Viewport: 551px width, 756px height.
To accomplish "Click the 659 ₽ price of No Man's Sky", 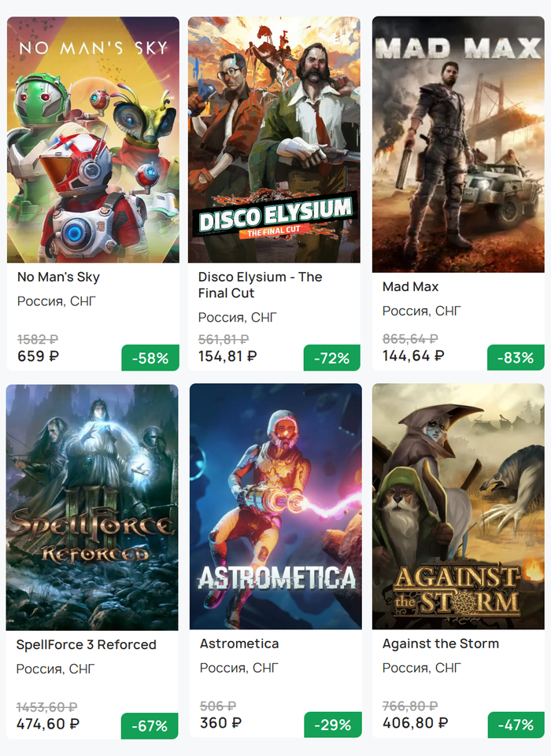I will (x=38, y=356).
